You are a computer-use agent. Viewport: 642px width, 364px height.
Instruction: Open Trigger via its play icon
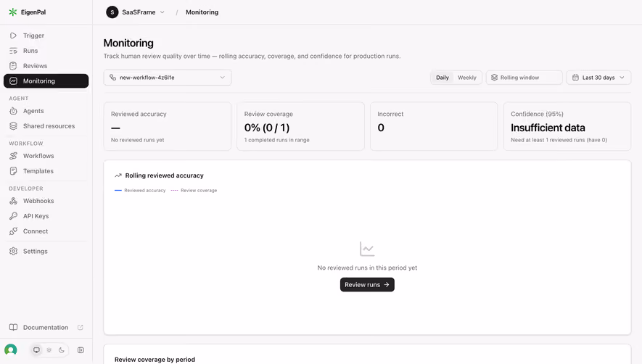pos(14,36)
